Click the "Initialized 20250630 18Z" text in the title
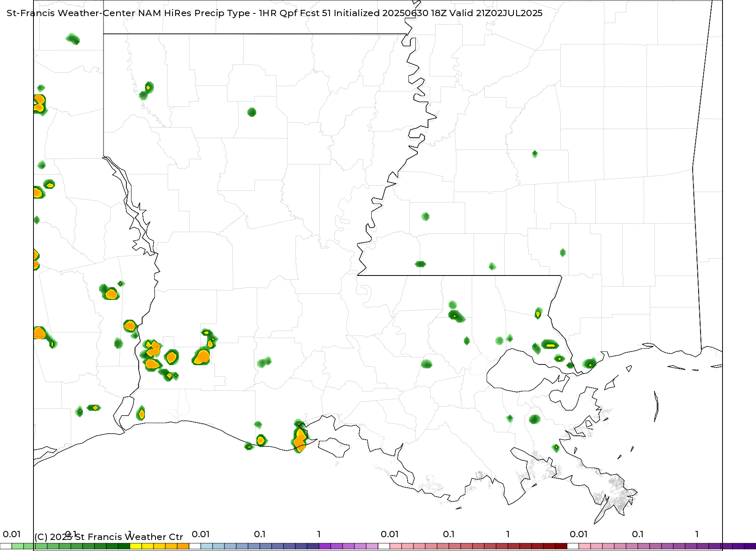The image size is (756, 551). coord(390,13)
